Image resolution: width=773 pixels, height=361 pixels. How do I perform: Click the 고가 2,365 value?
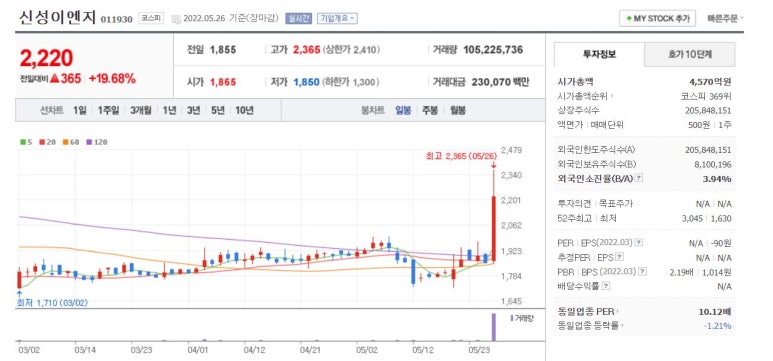307,50
